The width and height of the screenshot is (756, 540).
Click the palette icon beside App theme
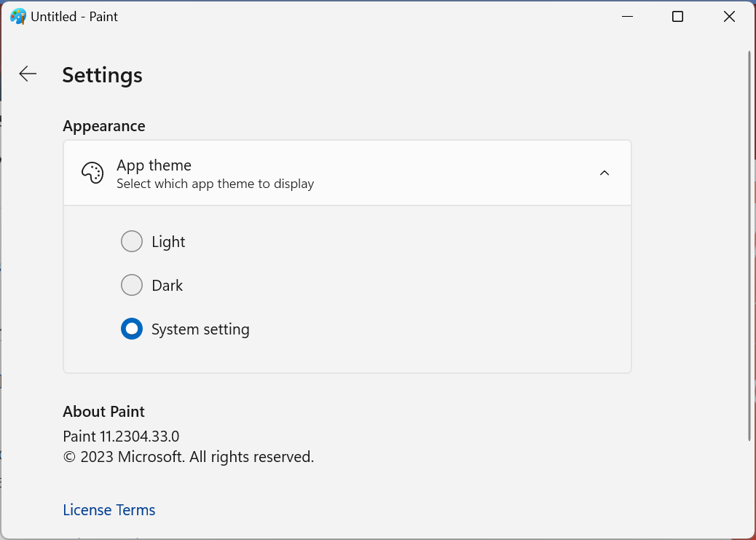pyautogui.click(x=92, y=173)
